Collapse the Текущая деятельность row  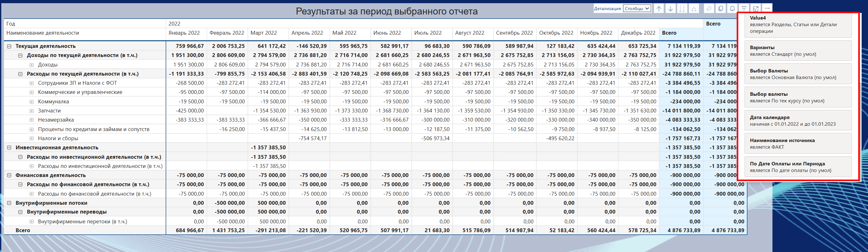[x=9, y=46]
